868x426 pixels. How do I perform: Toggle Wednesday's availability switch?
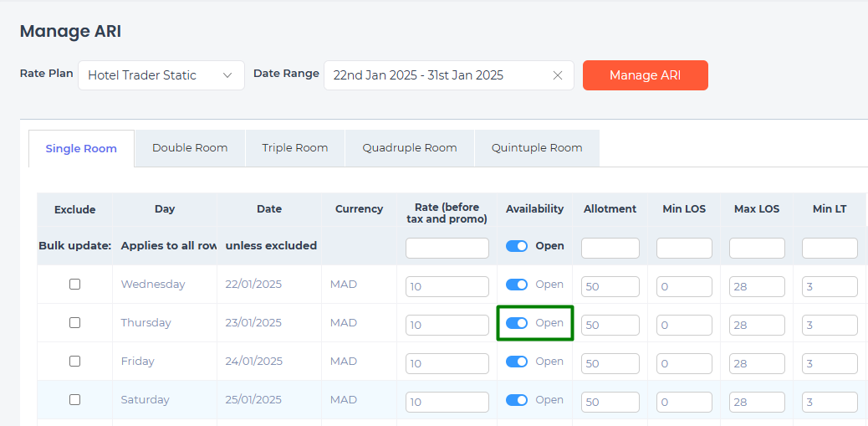tap(517, 285)
